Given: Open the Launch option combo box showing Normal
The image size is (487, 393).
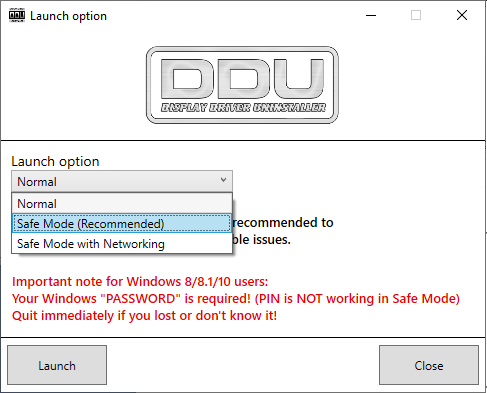Looking at the screenshot, I should click(122, 182).
